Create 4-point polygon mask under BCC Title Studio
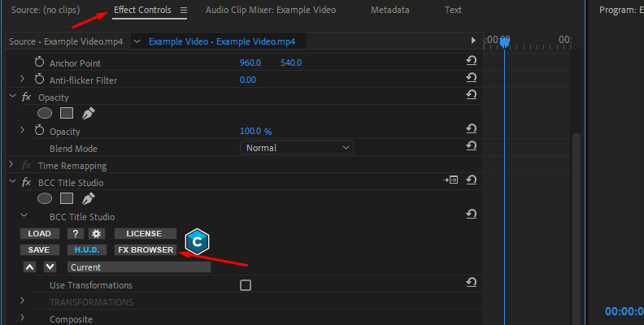The width and height of the screenshot is (644, 325). pos(67,199)
